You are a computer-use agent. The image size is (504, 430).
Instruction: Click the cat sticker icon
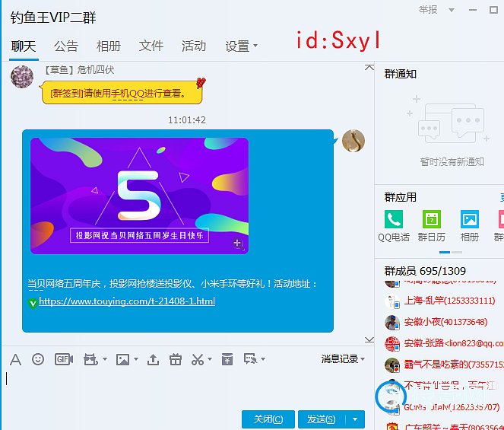point(90,359)
